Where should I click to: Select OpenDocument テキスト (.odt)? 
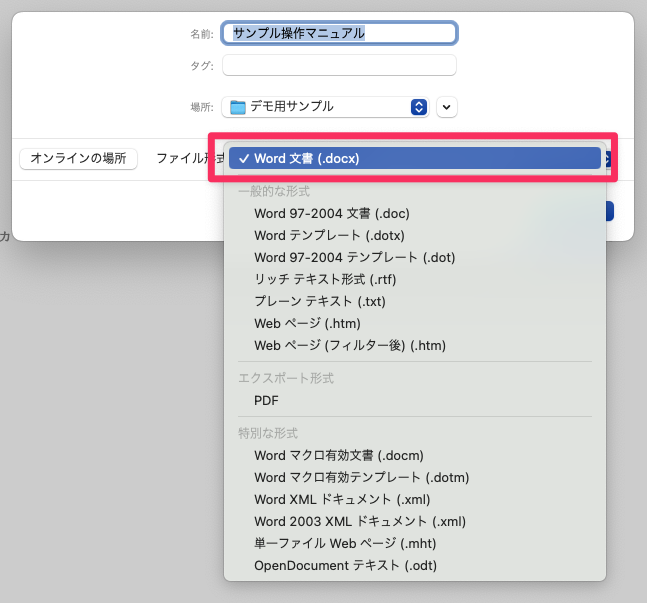coord(415,565)
